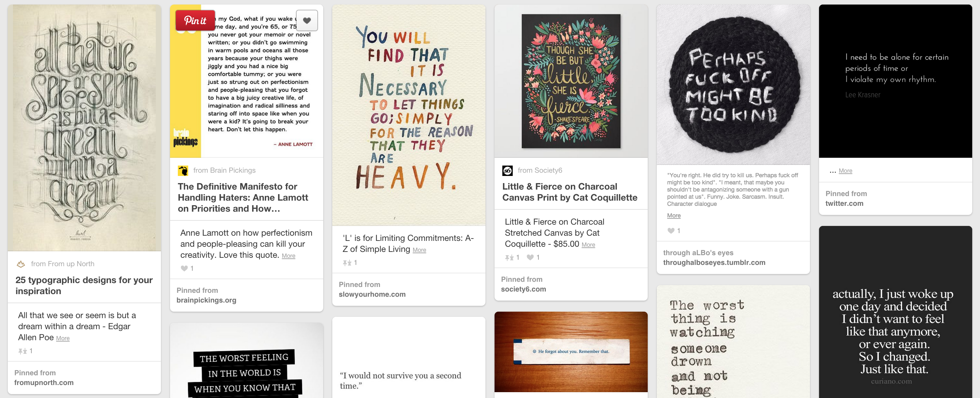Open the Brain Pickings source icon
This screenshot has height=398, width=980.
[x=183, y=170]
